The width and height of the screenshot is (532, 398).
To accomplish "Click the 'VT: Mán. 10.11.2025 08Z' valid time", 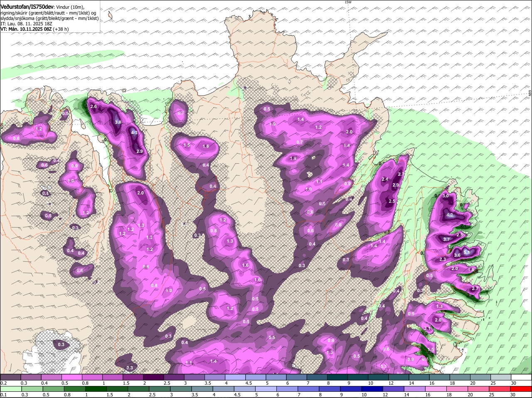I will coord(26,29).
